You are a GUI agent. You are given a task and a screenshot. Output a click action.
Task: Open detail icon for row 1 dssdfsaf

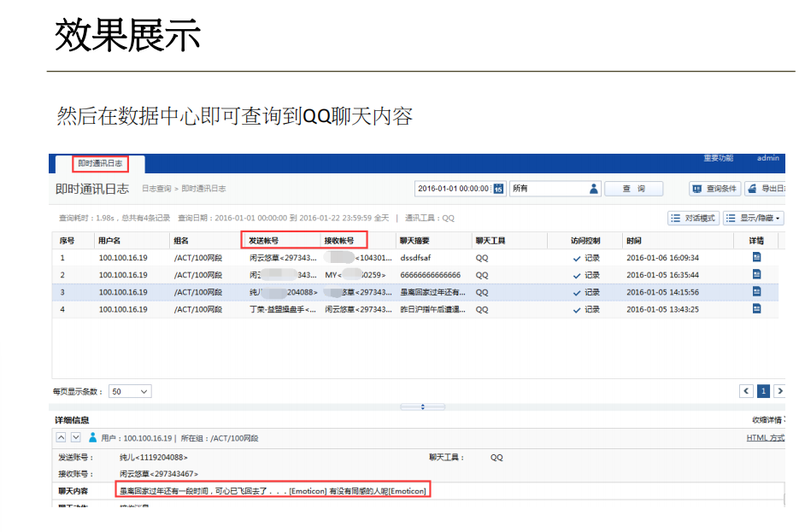[756, 257]
